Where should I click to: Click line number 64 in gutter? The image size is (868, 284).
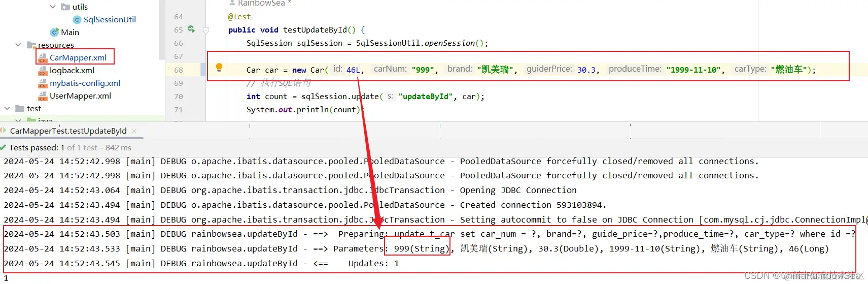(x=179, y=17)
